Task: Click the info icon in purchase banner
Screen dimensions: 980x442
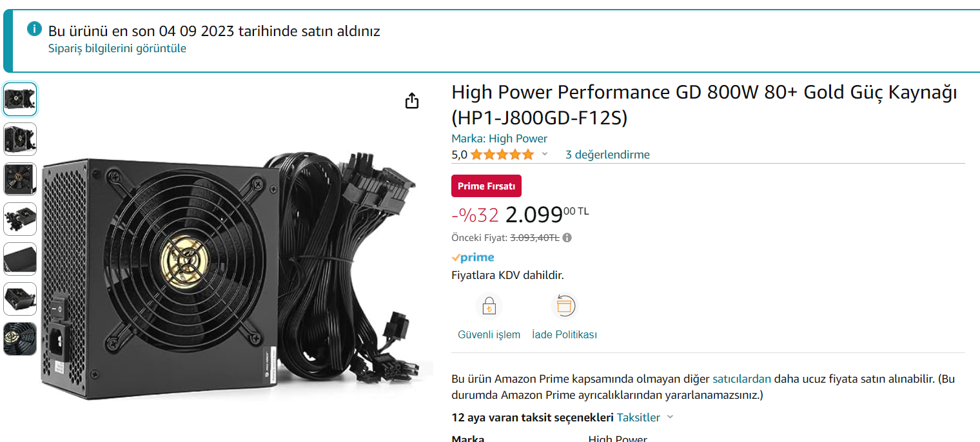Action: coord(34,29)
